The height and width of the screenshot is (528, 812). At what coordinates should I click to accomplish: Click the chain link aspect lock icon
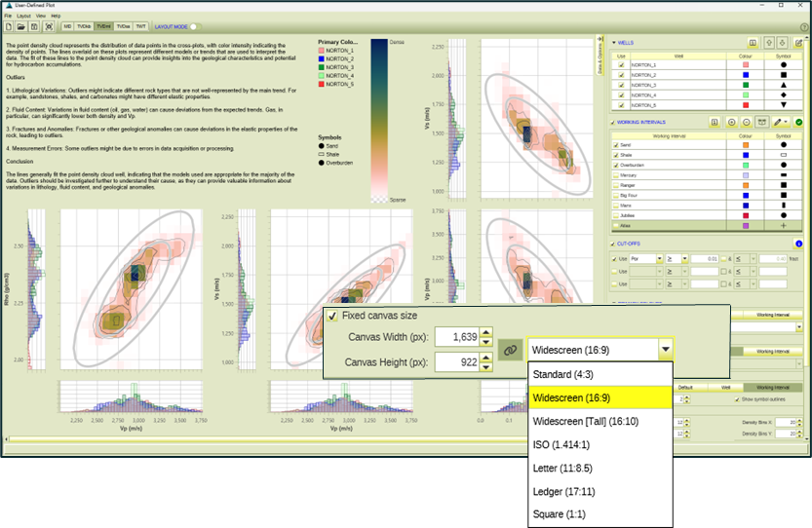click(x=510, y=351)
